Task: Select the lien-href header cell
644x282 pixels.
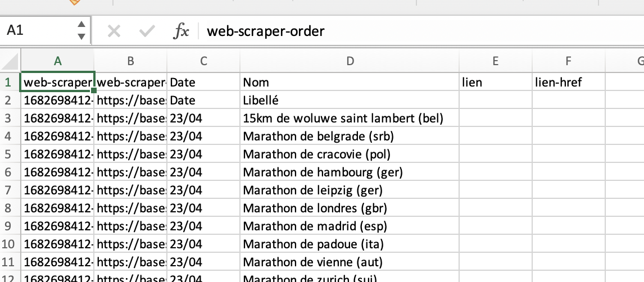Action: [569, 83]
